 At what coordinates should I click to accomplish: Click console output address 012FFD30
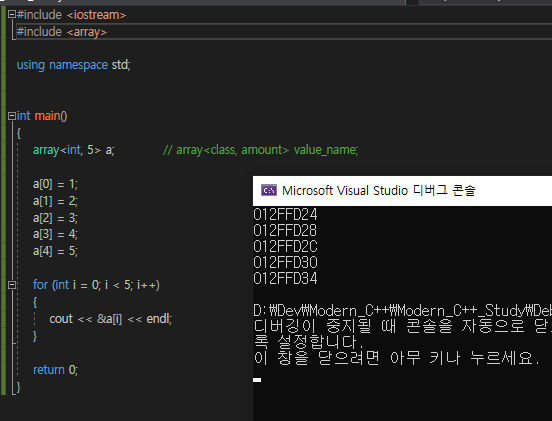285,263
